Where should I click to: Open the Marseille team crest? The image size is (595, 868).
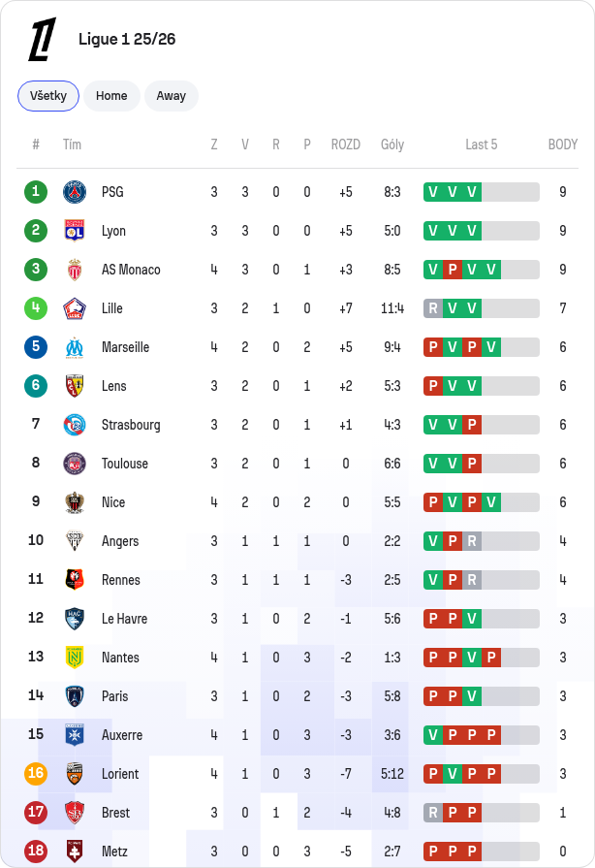[x=75, y=347]
